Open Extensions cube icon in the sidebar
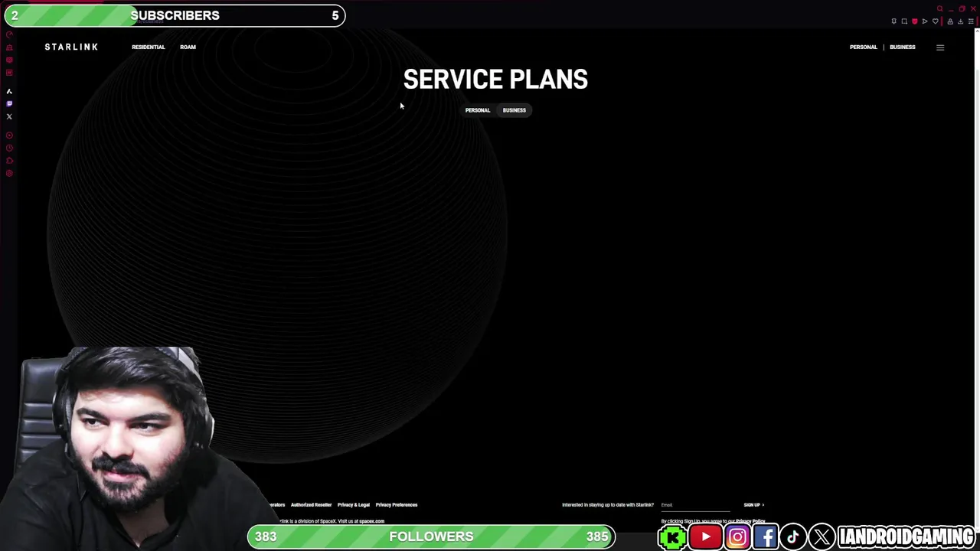Viewport: 980px width, 551px height. click(9, 160)
